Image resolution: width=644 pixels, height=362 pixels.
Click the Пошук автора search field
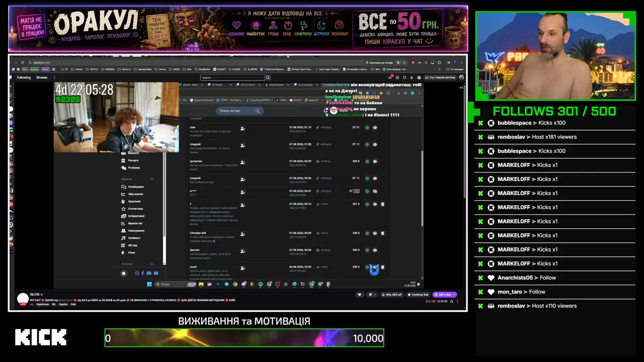[x=239, y=111]
